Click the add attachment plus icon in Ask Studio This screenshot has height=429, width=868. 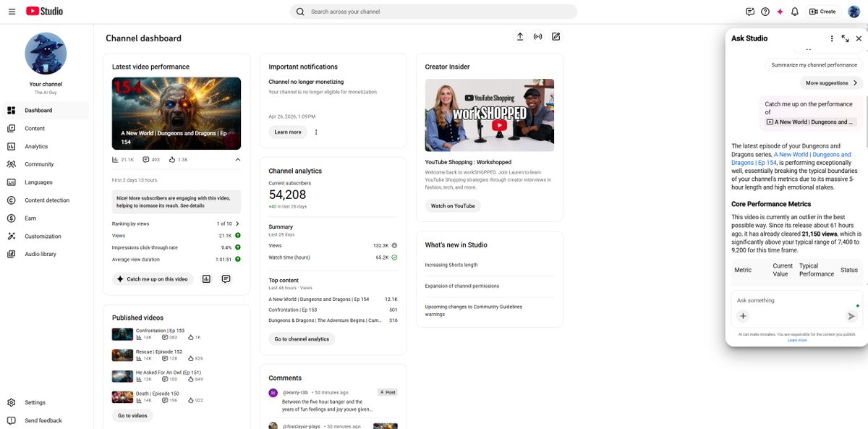click(x=743, y=316)
